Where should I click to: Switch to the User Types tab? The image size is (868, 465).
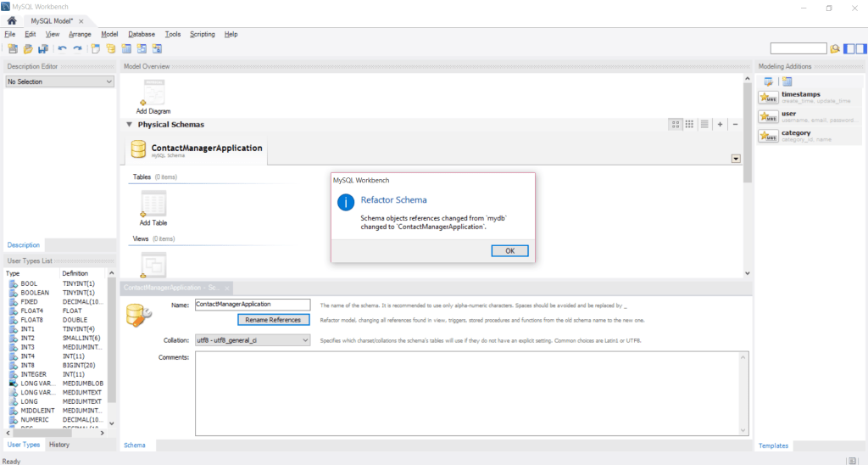click(23, 445)
